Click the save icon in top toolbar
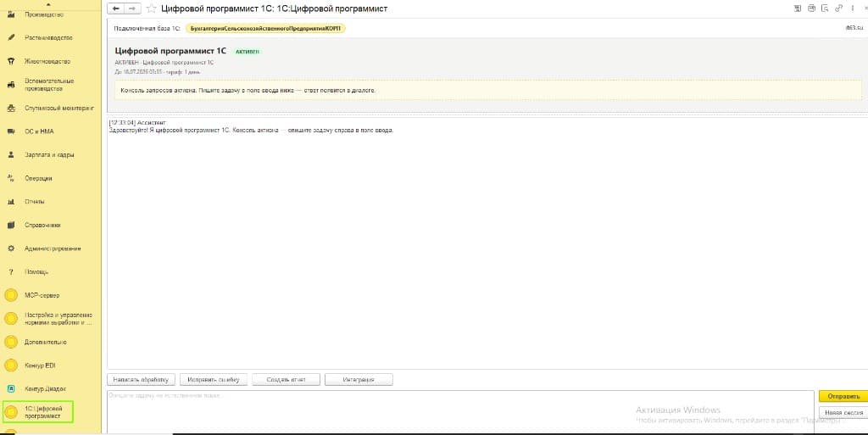Screen dimensions: 868x435 coord(798,8)
